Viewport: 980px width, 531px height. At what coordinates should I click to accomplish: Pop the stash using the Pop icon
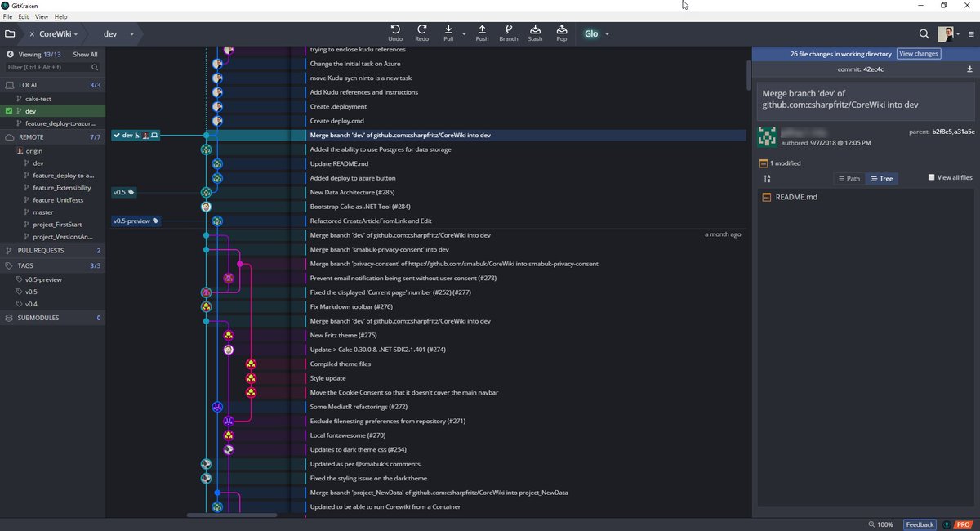coord(561,31)
